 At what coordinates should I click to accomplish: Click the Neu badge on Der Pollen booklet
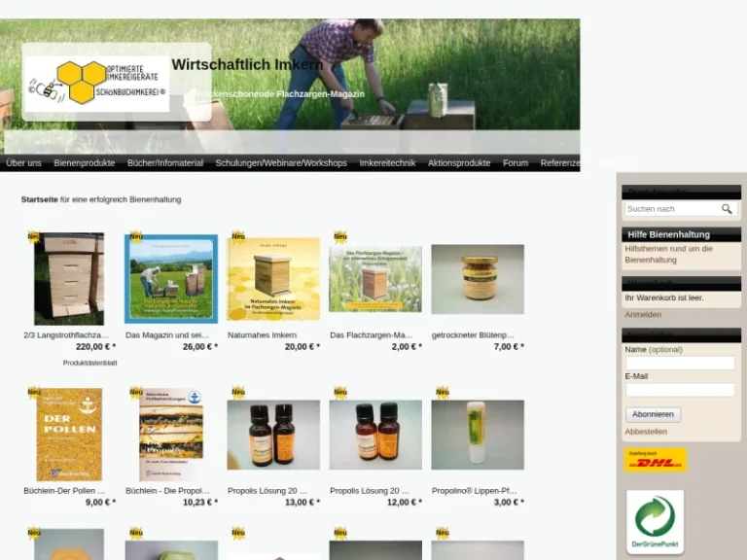point(33,393)
